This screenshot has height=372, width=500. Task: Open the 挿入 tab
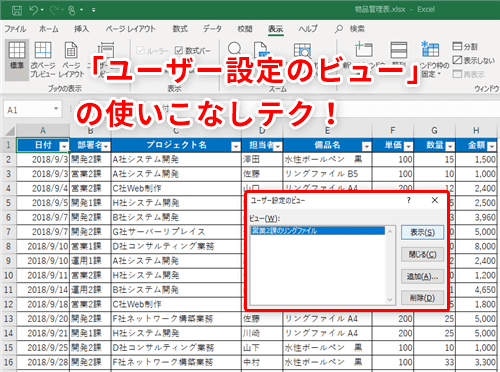point(81,29)
